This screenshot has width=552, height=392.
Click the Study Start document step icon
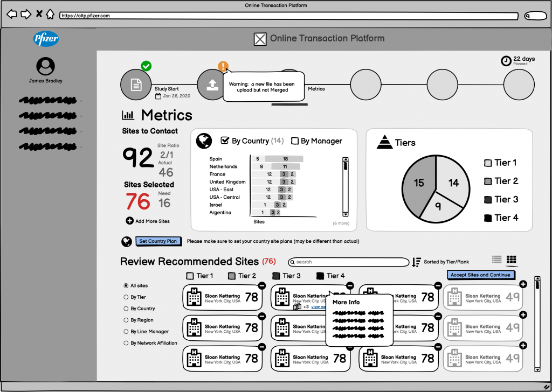click(136, 85)
